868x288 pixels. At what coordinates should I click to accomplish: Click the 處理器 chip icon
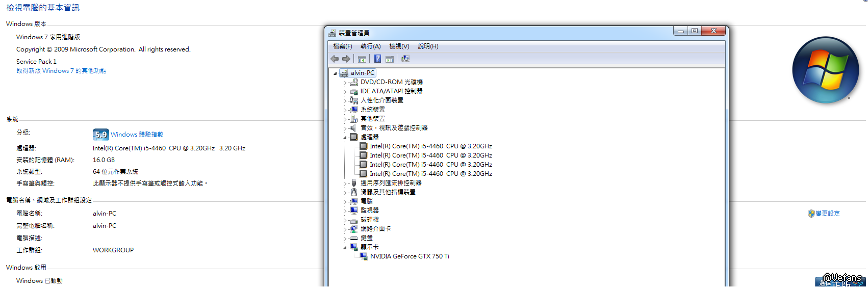point(354,137)
